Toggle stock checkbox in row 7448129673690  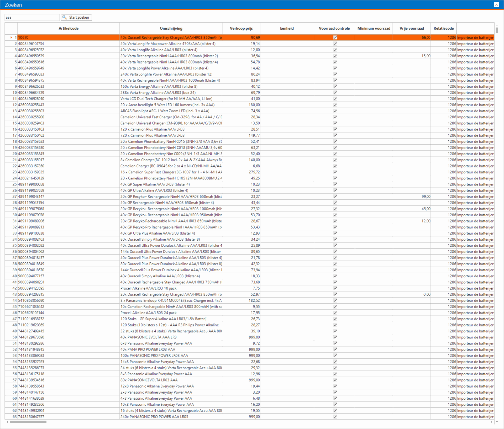pyautogui.click(x=335, y=337)
